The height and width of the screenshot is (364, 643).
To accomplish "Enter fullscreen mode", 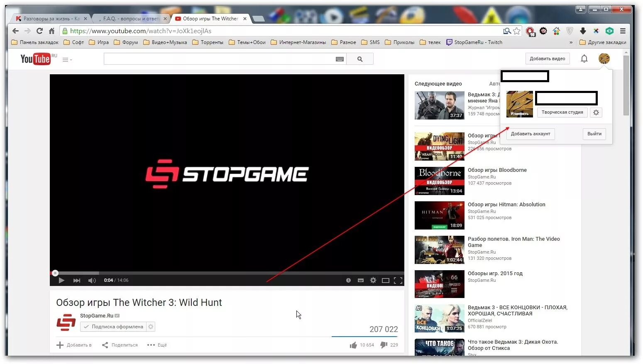I will tap(398, 281).
